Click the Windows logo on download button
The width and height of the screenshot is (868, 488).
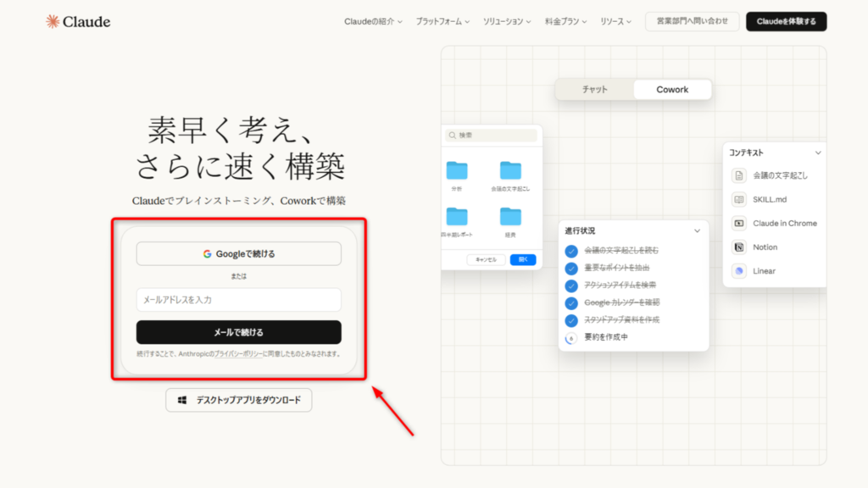(x=182, y=400)
